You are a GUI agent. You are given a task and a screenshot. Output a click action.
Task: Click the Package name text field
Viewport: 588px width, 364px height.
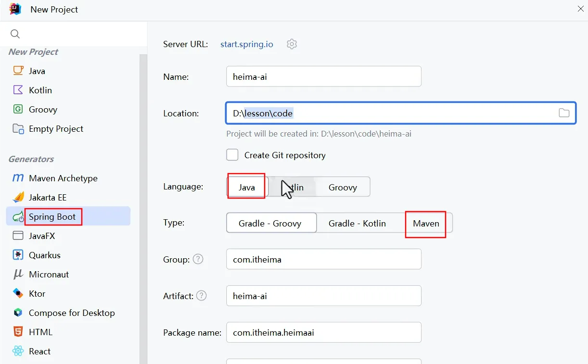click(x=323, y=332)
